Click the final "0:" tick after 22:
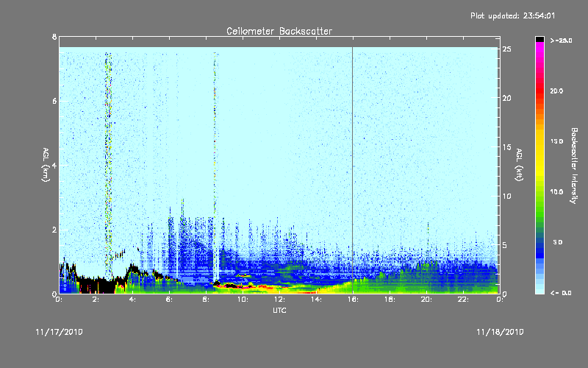588x368 pixels. [500, 300]
